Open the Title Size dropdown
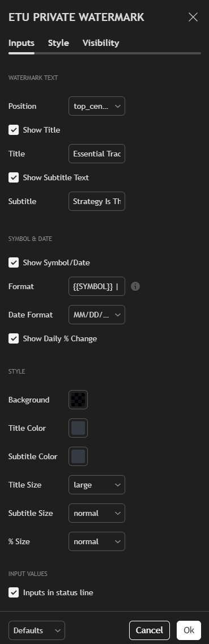This screenshot has height=644, width=209. click(x=97, y=485)
